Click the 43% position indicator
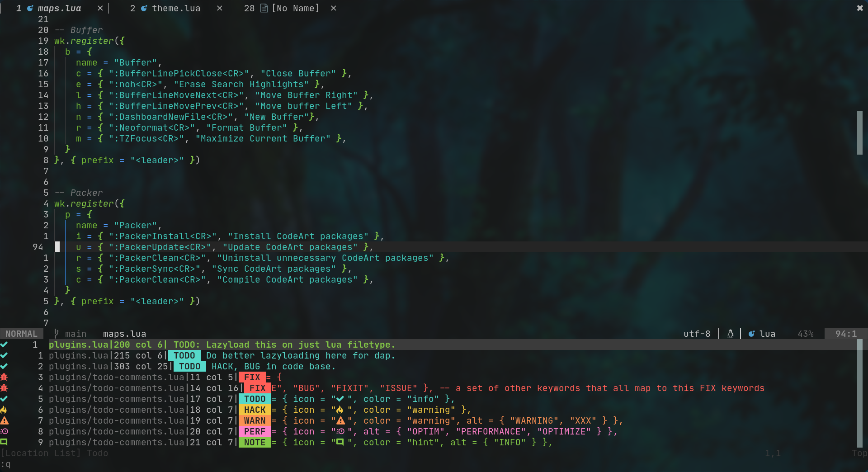 pos(806,334)
